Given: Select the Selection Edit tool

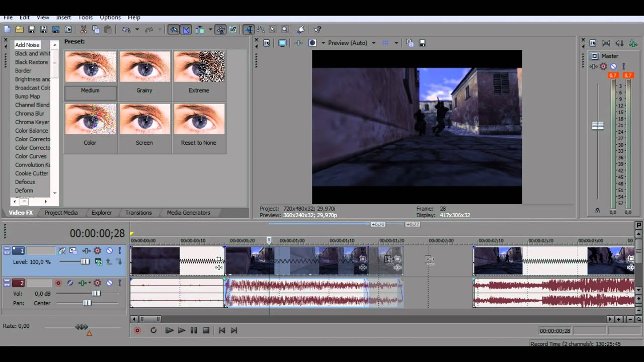Looking at the screenshot, I should click(273, 30).
